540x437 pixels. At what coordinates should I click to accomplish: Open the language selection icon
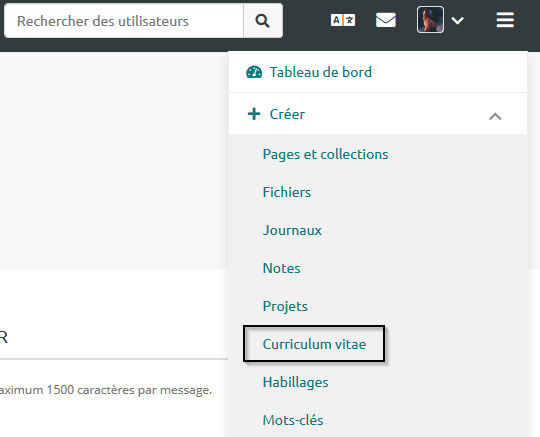pyautogui.click(x=343, y=20)
